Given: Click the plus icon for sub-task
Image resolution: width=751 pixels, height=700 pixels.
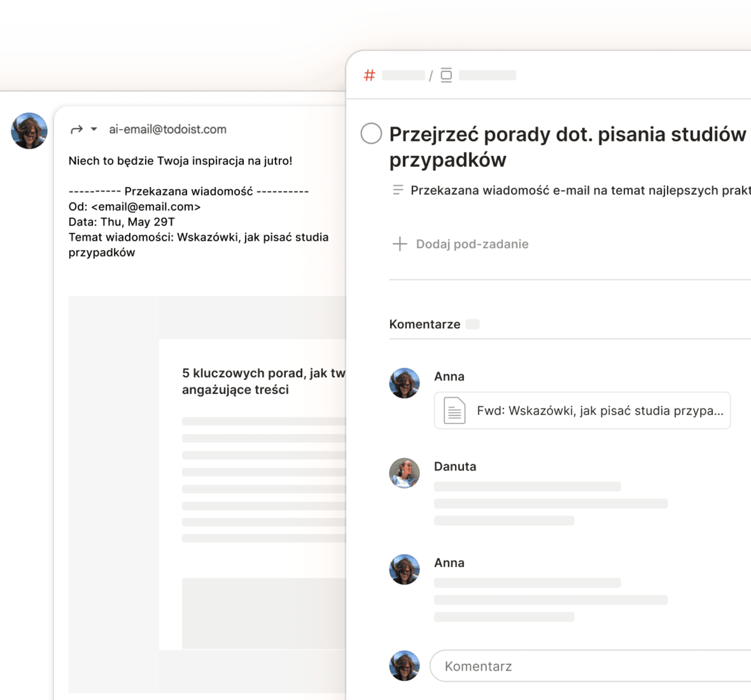Looking at the screenshot, I should click(400, 244).
